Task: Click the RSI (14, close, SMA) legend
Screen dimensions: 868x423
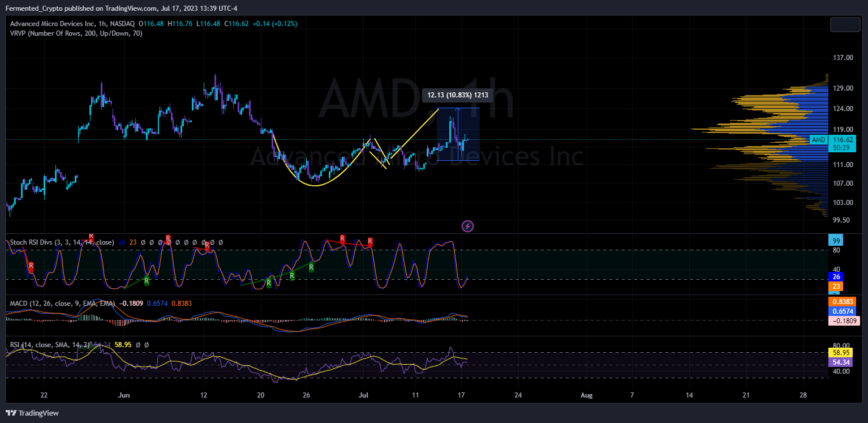Action: click(50, 344)
